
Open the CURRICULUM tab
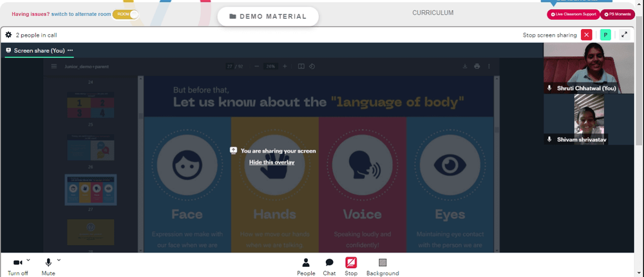pyautogui.click(x=433, y=13)
